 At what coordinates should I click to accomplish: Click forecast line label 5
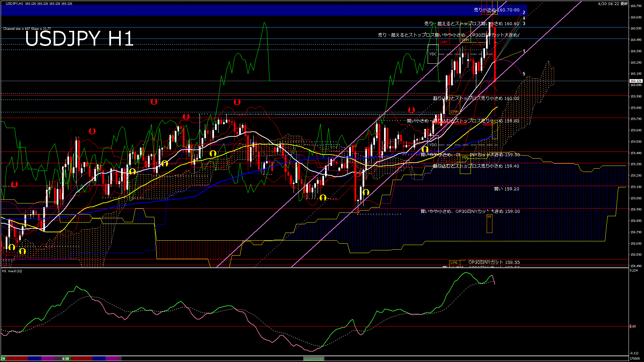pyautogui.click(x=524, y=74)
